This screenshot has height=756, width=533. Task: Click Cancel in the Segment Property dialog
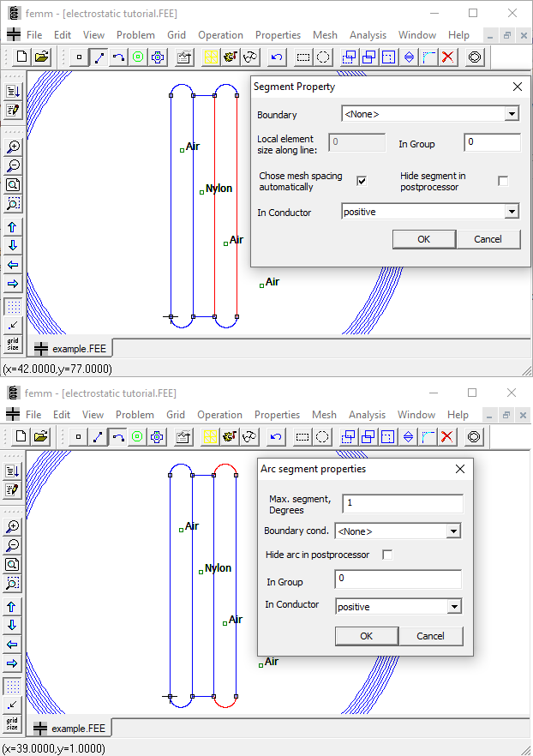(x=488, y=239)
